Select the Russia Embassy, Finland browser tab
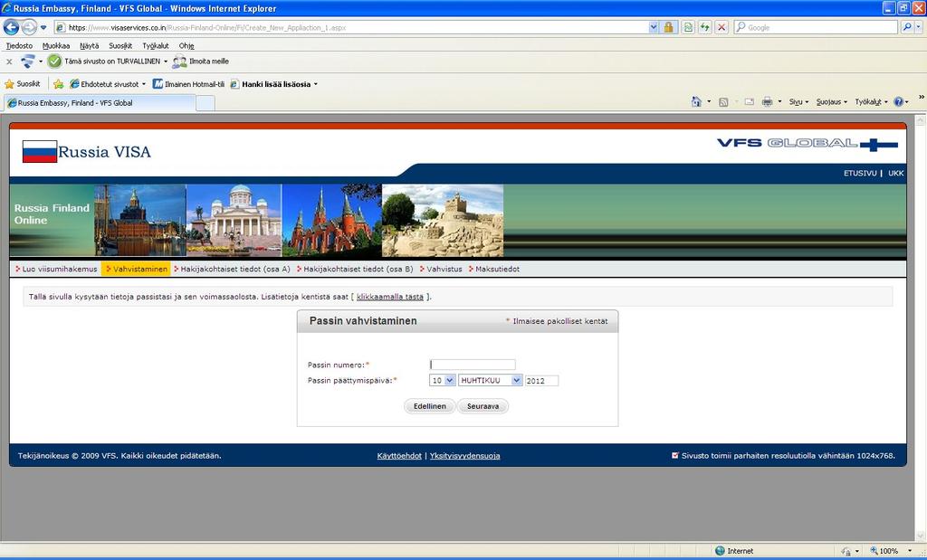The height and width of the screenshot is (560, 927). [x=100, y=103]
